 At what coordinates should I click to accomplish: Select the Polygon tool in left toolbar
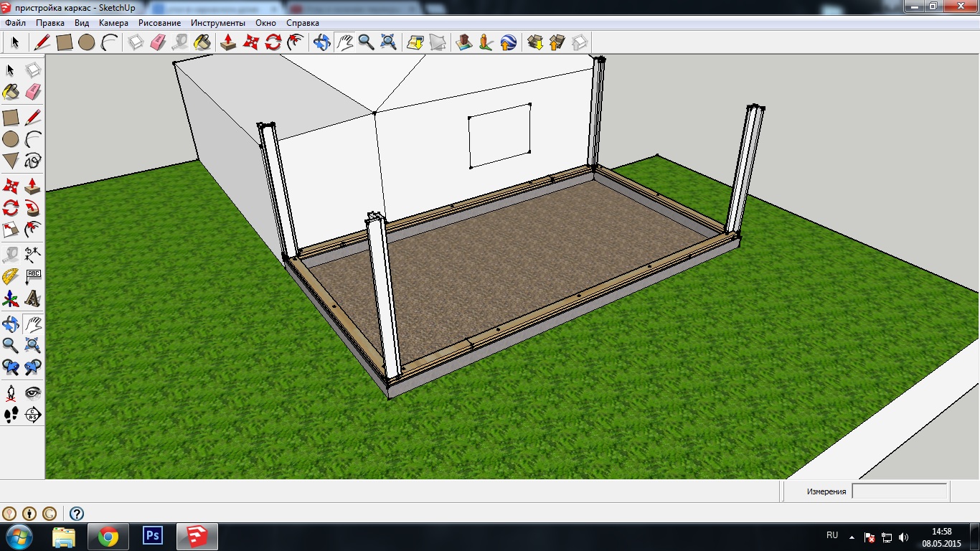[11, 160]
